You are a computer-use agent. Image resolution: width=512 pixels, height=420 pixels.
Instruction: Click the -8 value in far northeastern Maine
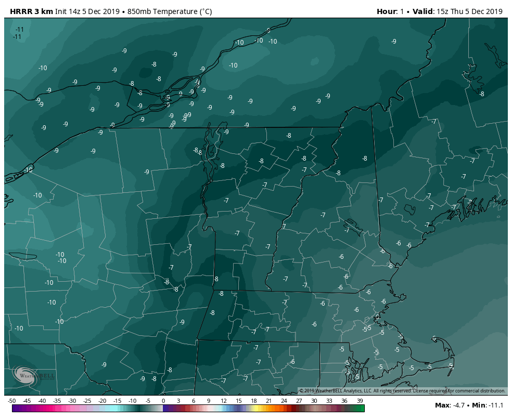point(482,94)
